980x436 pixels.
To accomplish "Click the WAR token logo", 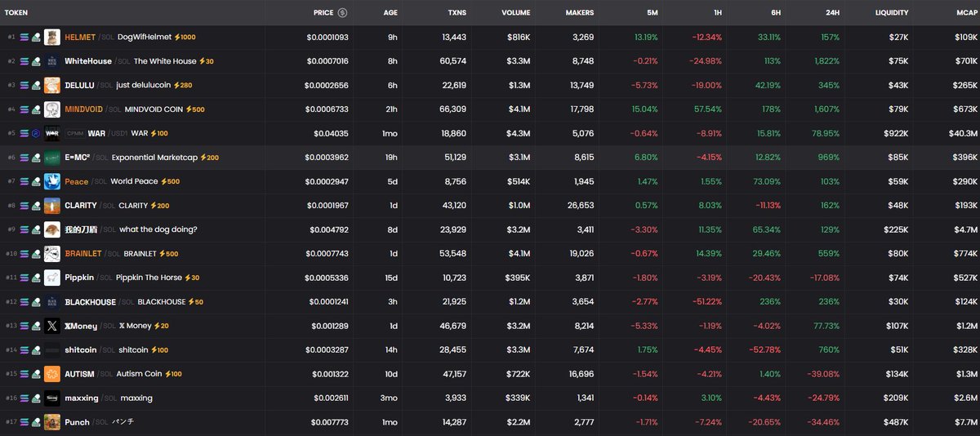I will (51, 133).
